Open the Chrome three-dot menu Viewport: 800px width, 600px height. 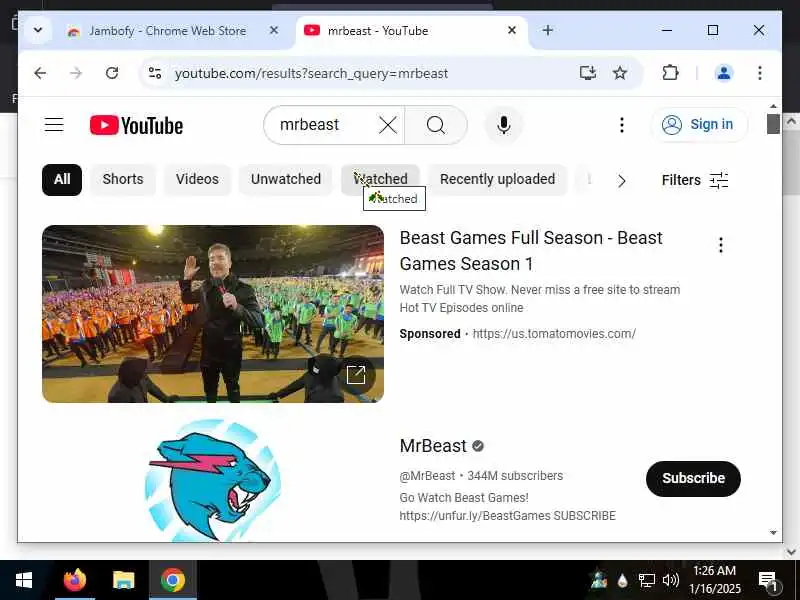click(760, 73)
